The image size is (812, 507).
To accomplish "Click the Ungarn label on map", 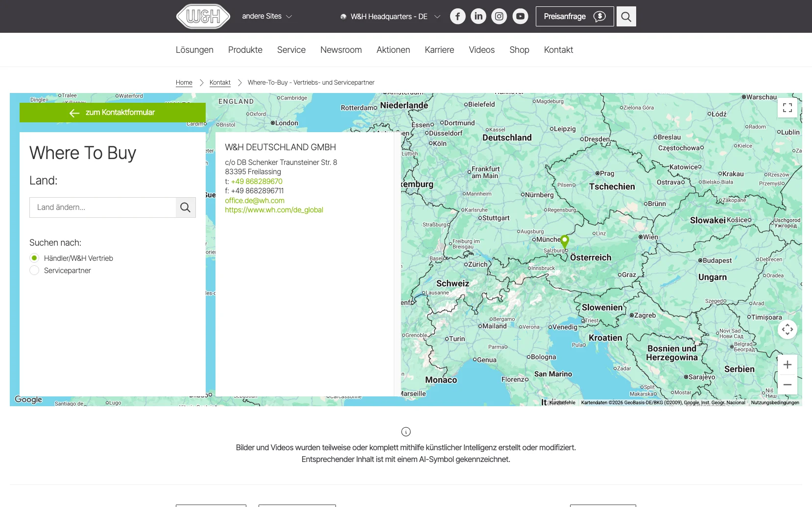I will [713, 277].
